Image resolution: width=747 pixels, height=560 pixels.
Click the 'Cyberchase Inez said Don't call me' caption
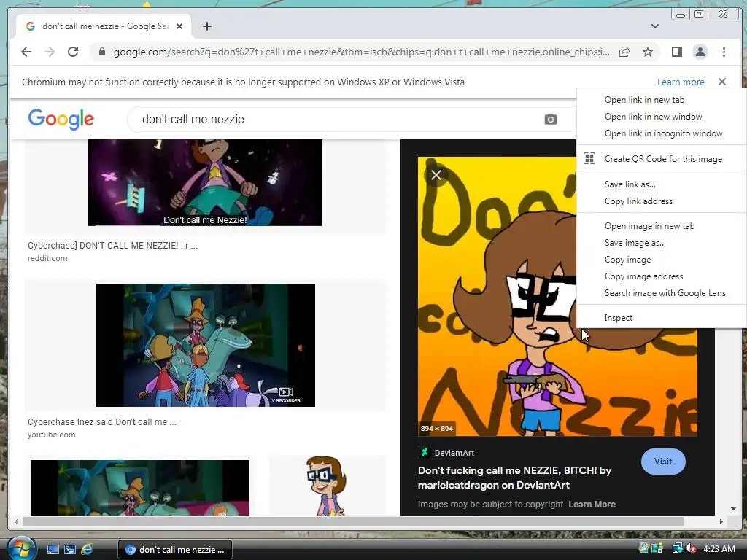102,422
